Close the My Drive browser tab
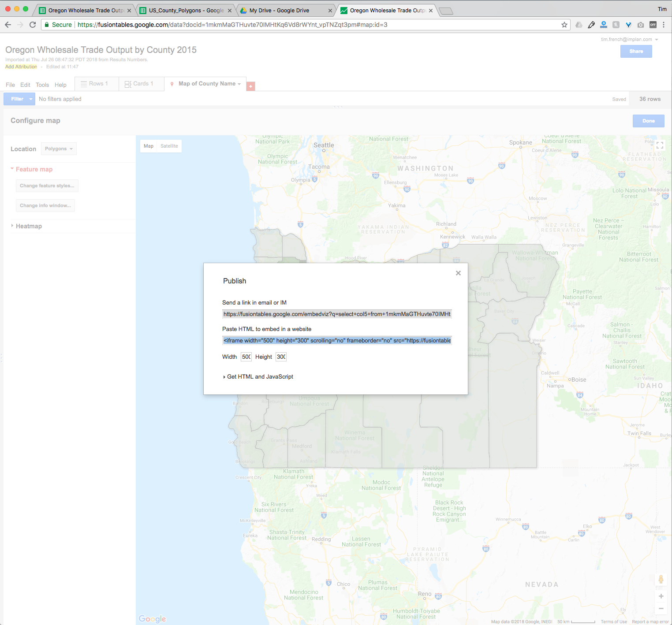Screen dimensions: 672x625 click(330, 11)
